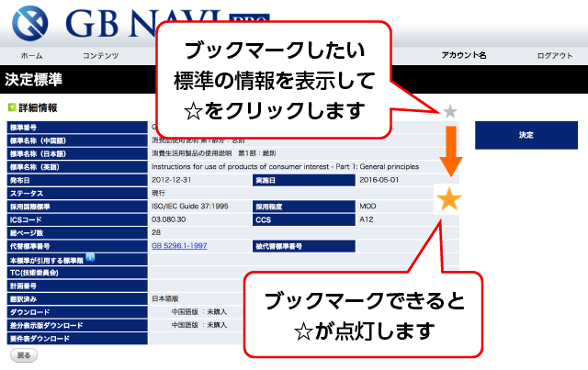Click the 日本語版 translated label
The image size is (588, 370).
point(165,298)
